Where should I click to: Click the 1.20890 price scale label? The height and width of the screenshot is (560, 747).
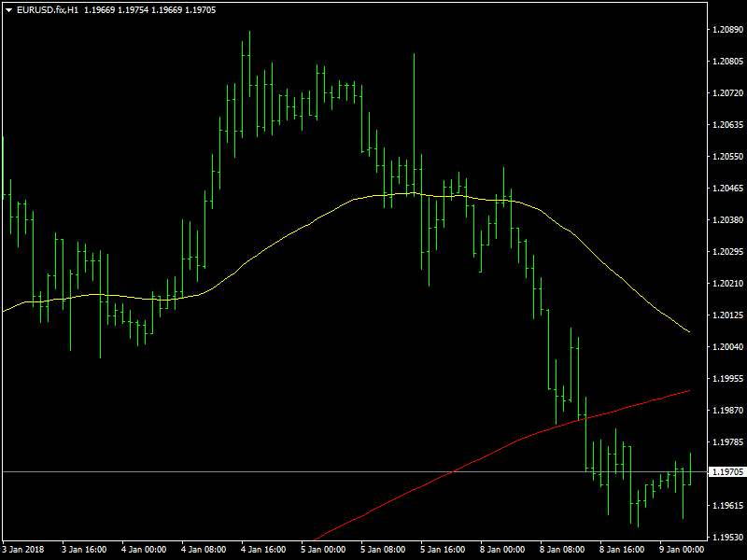[x=727, y=30]
